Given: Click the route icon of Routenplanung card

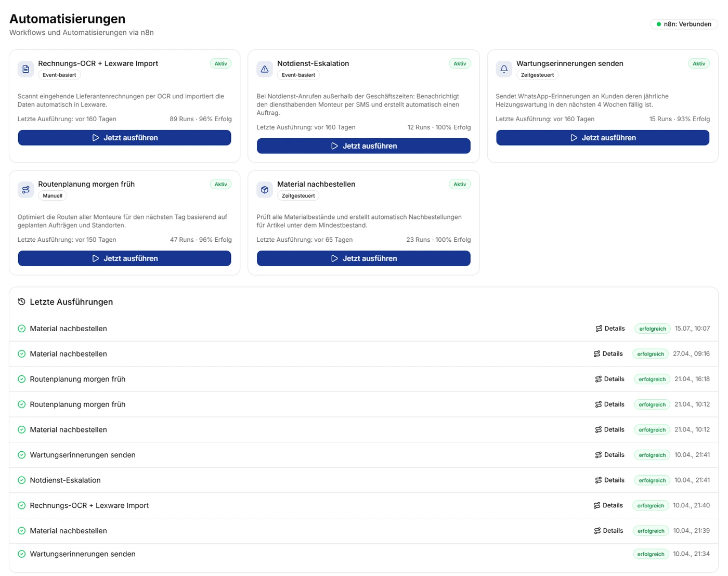Looking at the screenshot, I should [26, 190].
